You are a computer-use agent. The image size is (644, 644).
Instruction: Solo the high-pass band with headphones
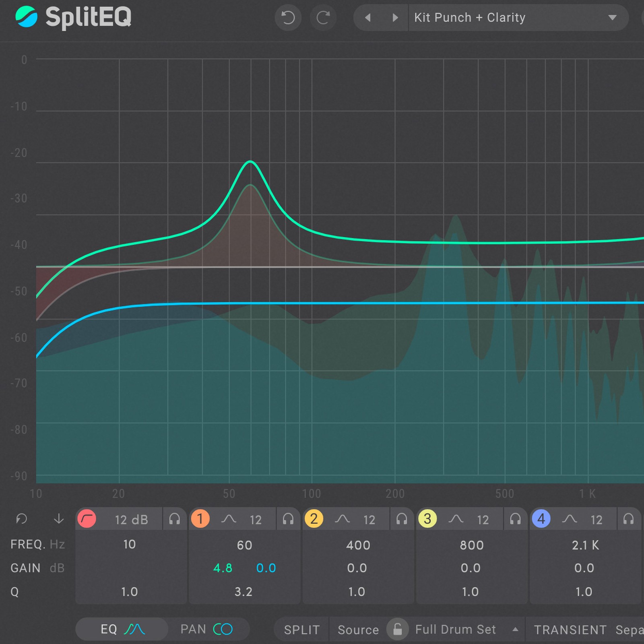pos(175,519)
